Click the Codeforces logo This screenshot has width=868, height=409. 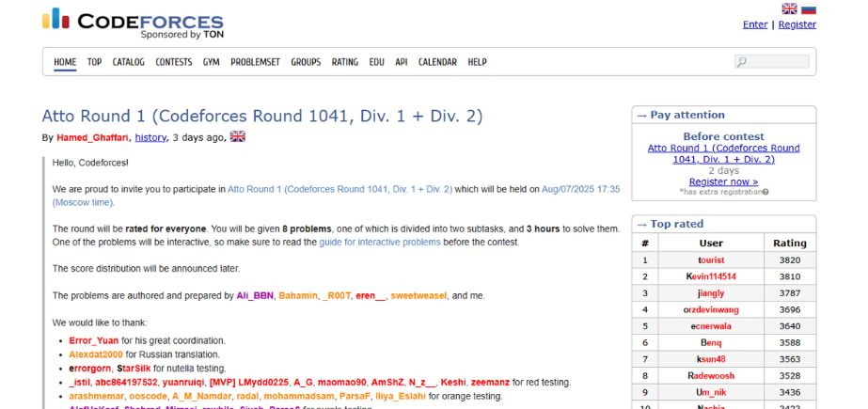tap(133, 24)
